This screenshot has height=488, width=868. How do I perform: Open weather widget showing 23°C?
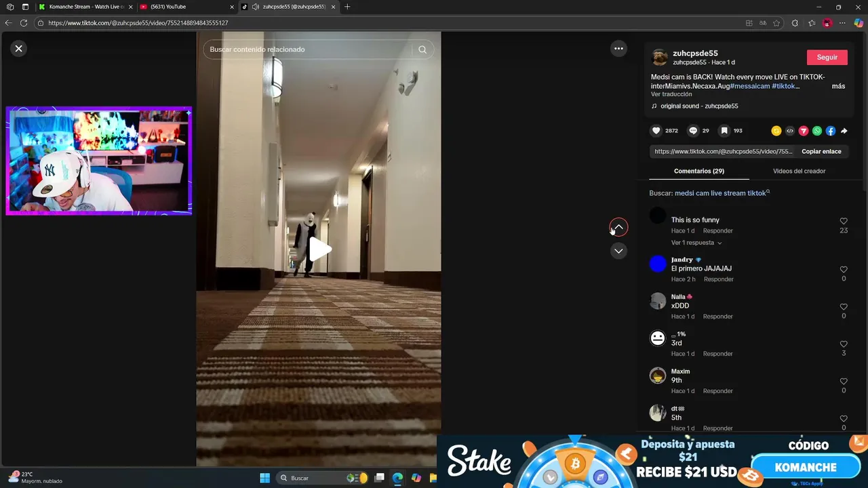[x=35, y=477]
